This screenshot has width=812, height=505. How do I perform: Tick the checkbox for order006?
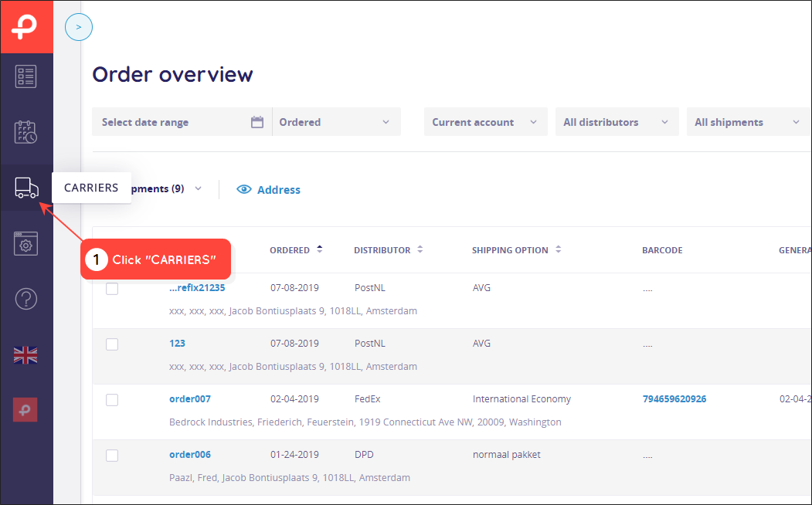[x=112, y=456]
